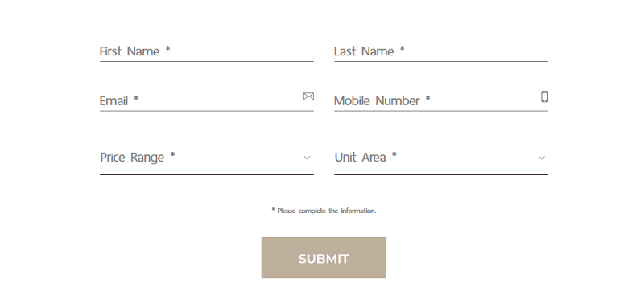Focus the Last Name input field
Image resolution: width=644 pixels, height=303 pixels.
(441, 51)
